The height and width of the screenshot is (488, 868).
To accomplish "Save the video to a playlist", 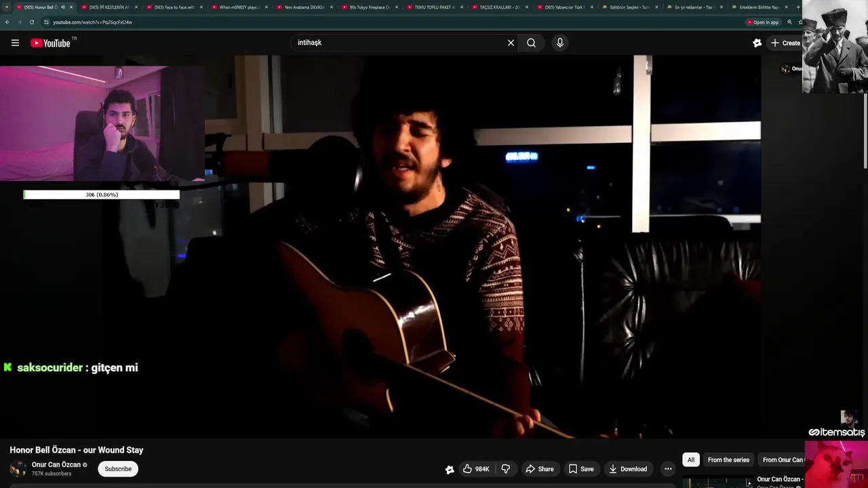I will [x=581, y=469].
